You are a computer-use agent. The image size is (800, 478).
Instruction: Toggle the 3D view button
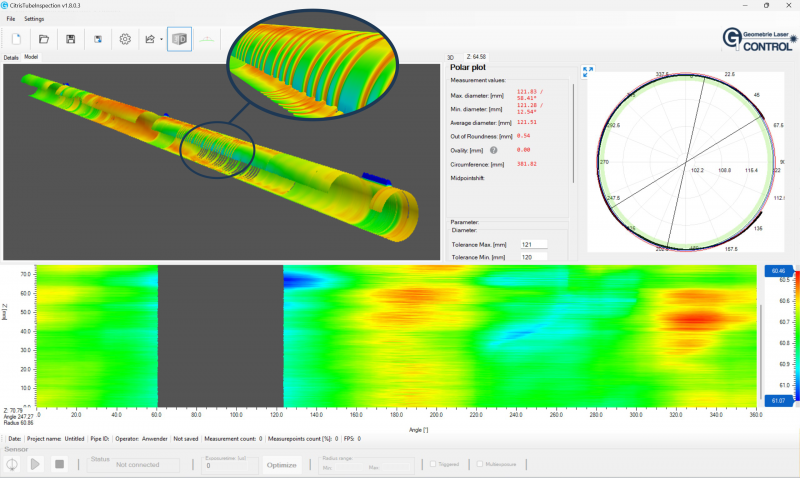point(180,39)
